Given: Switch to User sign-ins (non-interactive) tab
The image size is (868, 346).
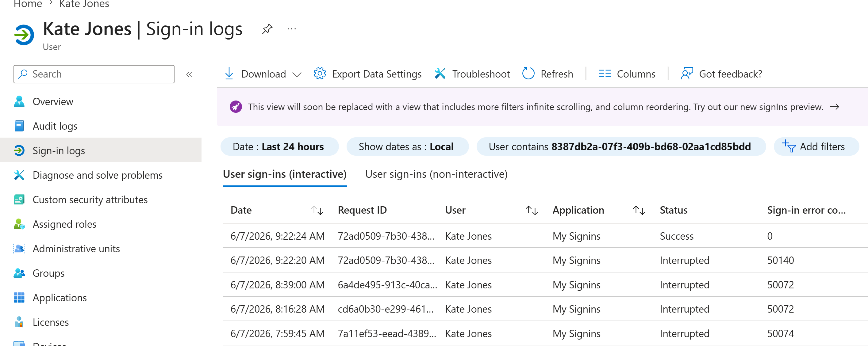Looking at the screenshot, I should pos(436,174).
